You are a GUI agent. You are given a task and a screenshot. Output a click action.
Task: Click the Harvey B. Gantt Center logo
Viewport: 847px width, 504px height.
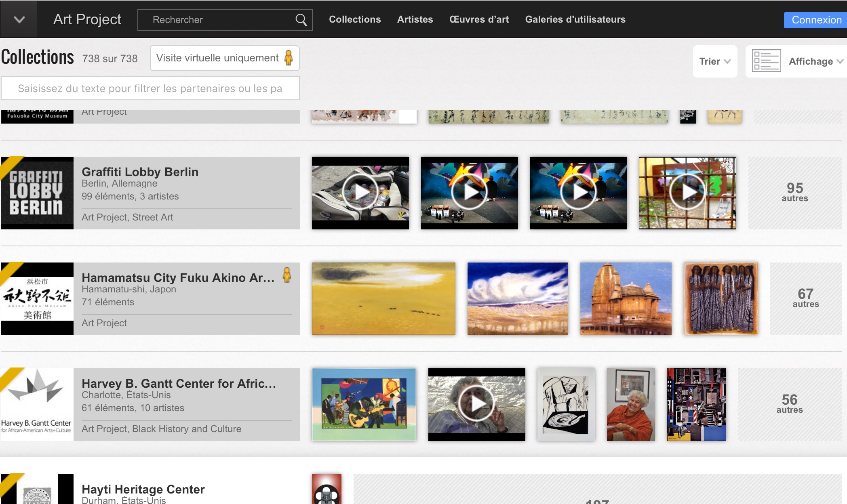37,404
